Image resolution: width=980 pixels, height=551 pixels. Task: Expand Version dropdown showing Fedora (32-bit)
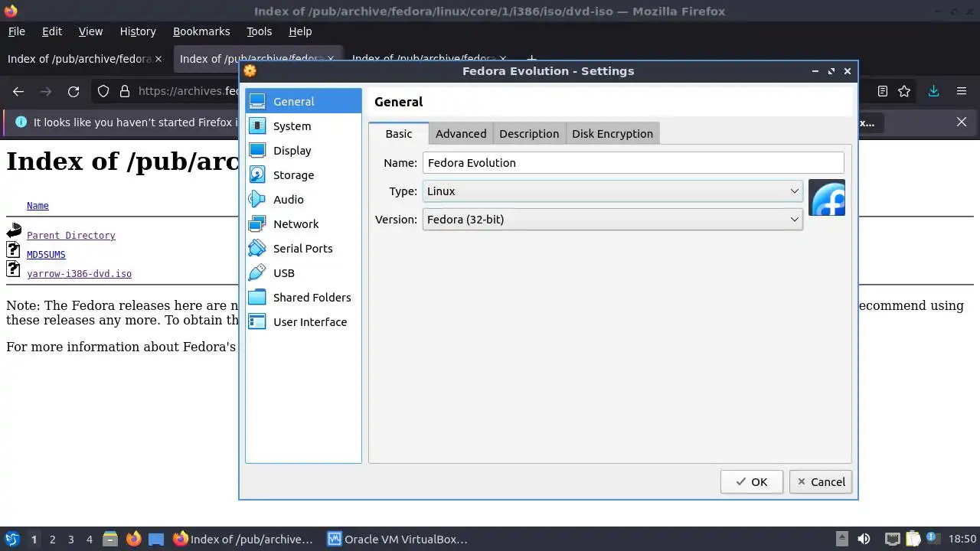pyautogui.click(x=612, y=220)
